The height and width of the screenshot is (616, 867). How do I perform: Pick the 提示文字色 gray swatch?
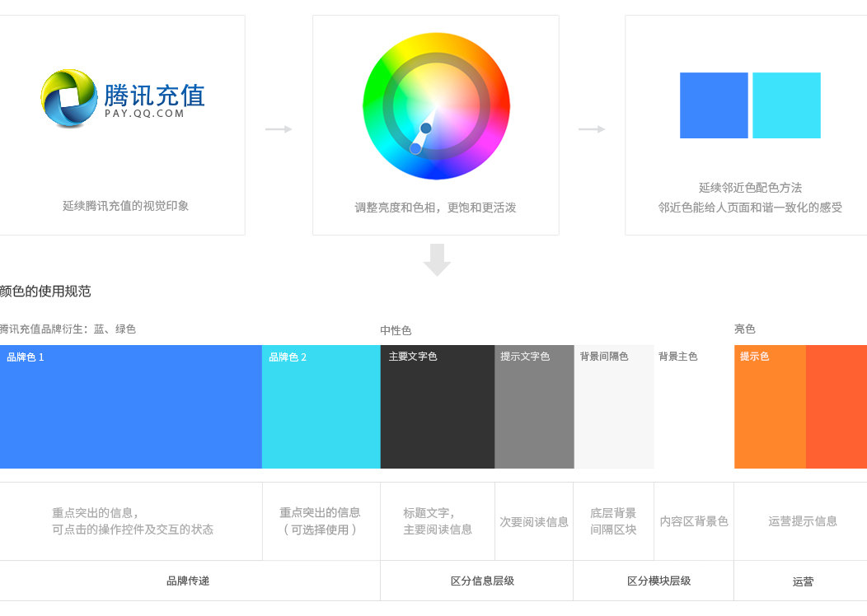[x=534, y=407]
